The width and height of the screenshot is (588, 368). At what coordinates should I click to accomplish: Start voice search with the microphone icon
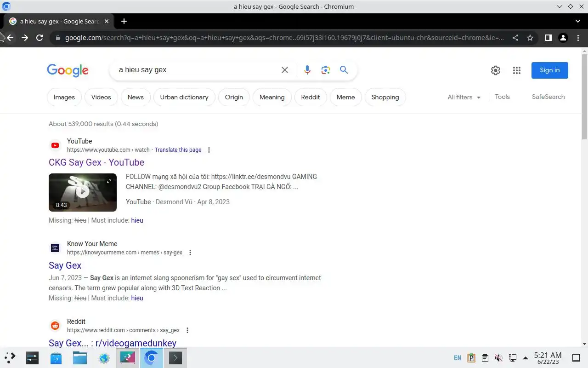click(x=307, y=70)
